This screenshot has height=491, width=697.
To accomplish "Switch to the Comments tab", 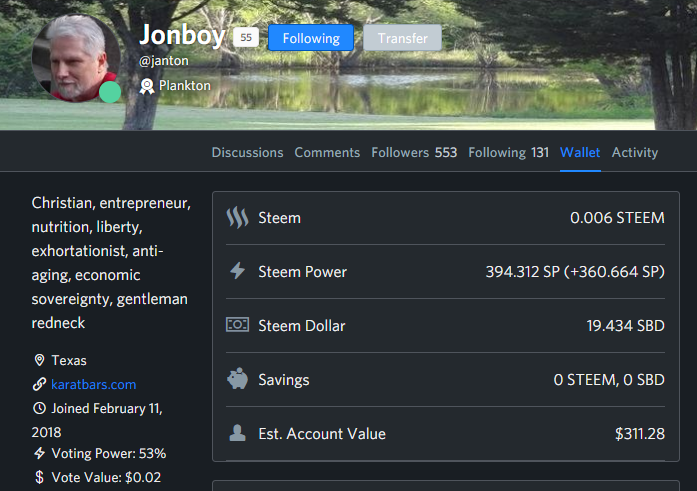I will 327,152.
